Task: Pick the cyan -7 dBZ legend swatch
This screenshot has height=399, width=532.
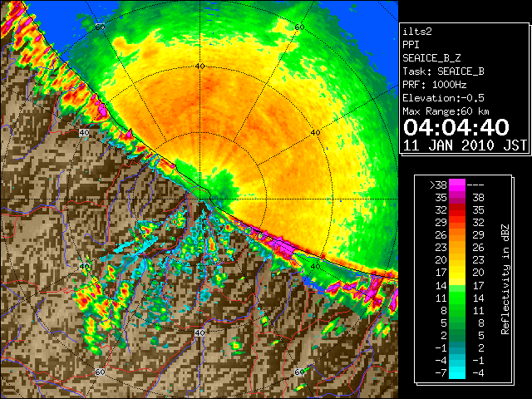Action: tap(457, 372)
